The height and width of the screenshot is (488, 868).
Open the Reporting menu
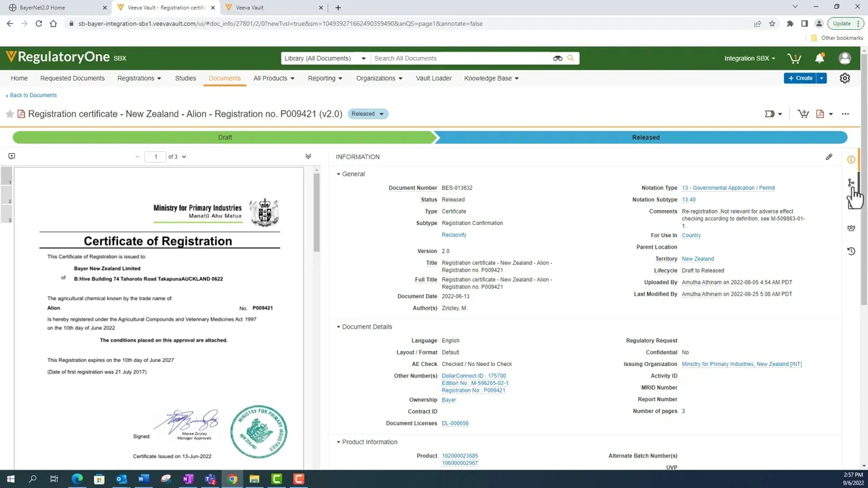pyautogui.click(x=325, y=78)
